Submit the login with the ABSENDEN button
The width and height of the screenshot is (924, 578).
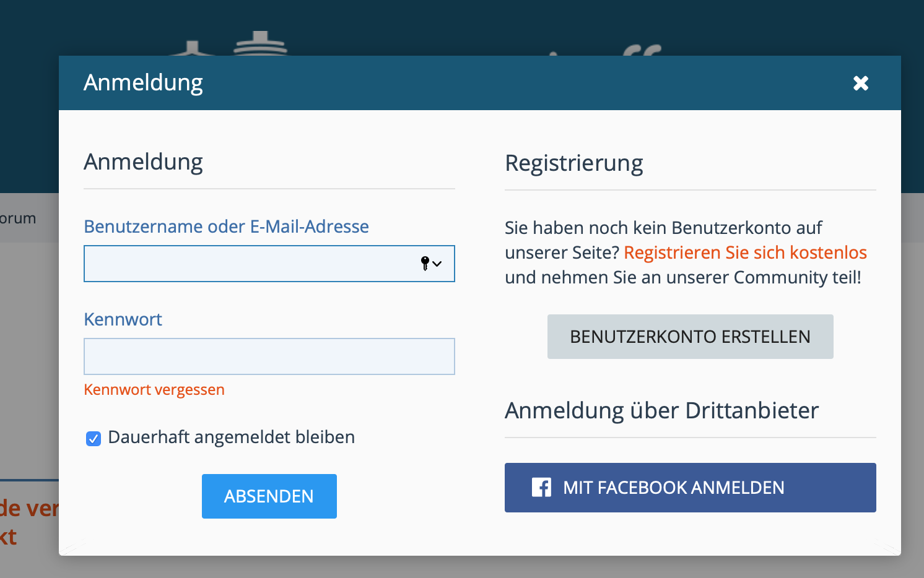(x=269, y=496)
